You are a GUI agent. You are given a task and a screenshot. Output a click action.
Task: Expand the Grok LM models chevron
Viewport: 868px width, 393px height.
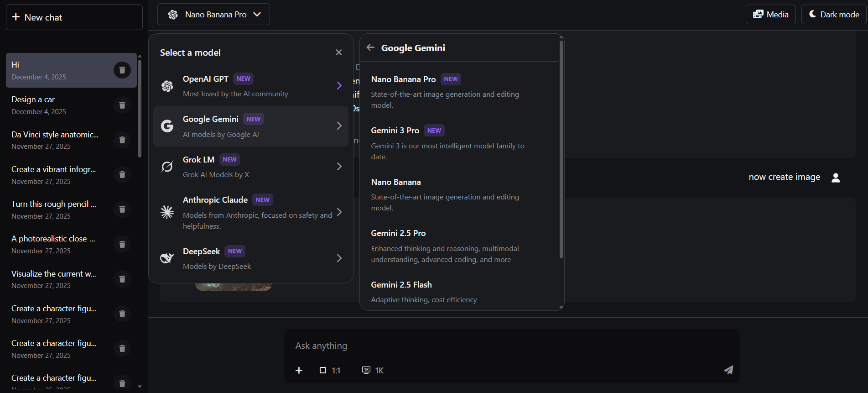[x=339, y=167]
